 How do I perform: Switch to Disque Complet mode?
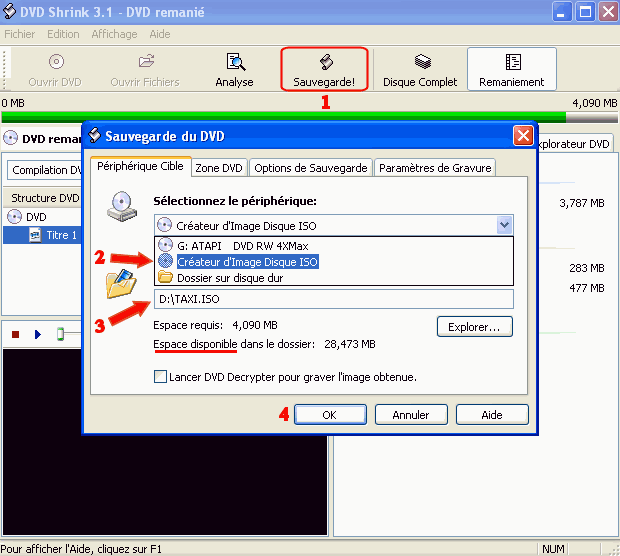pos(420,70)
